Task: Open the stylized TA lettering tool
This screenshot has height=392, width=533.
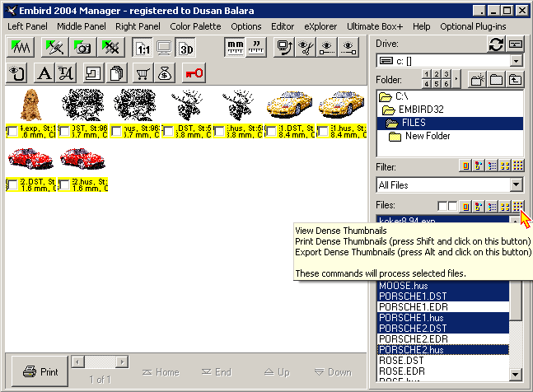Action: pyautogui.click(x=65, y=73)
